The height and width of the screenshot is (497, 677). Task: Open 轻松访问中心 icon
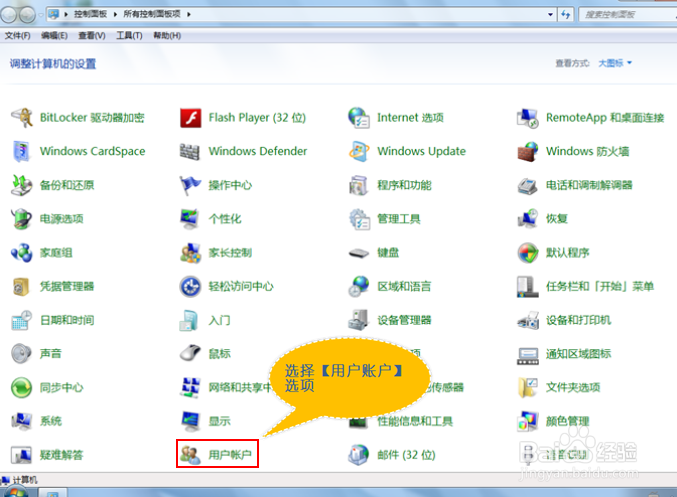(190, 286)
